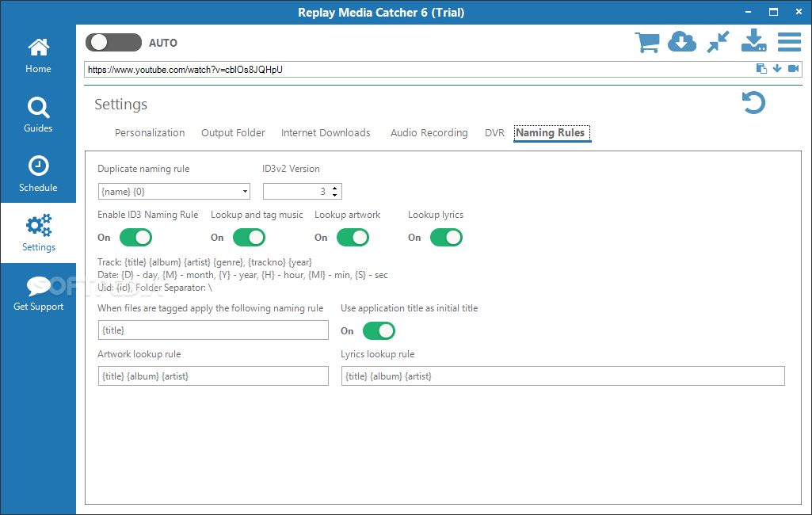Viewport: 812px width, 515px height.
Task: Open the Guides search section
Action: click(x=38, y=115)
